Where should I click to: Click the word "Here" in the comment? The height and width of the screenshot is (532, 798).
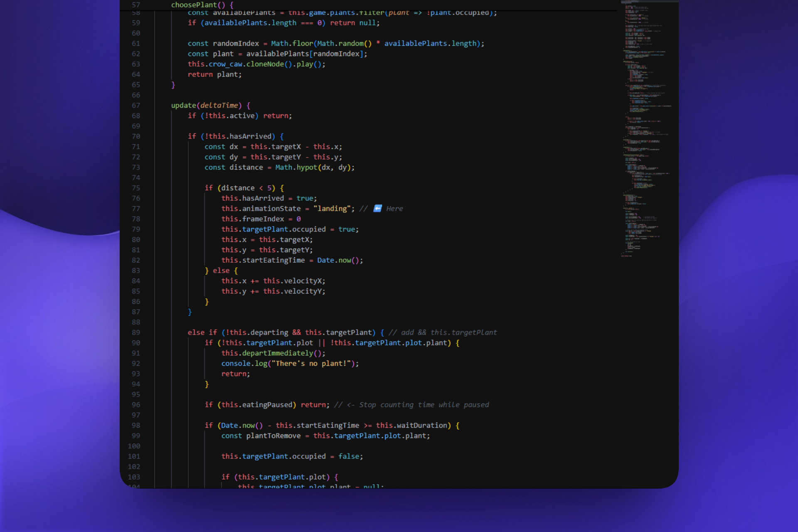click(394, 209)
